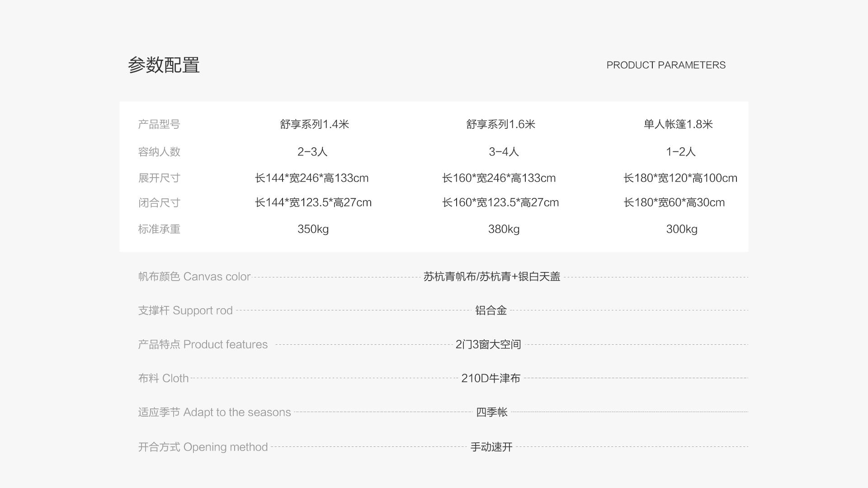Click the 2-3人 capacity cell
The width and height of the screenshot is (868, 488).
click(x=312, y=152)
